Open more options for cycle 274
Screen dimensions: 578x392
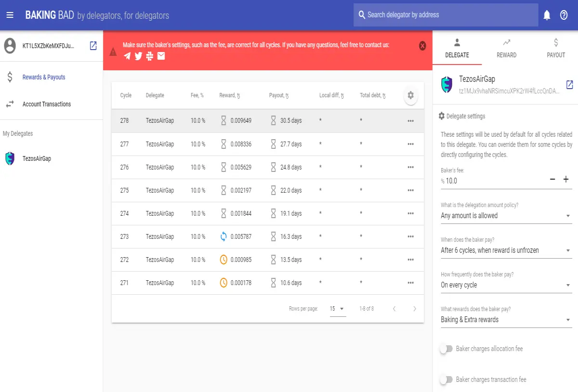point(410,213)
